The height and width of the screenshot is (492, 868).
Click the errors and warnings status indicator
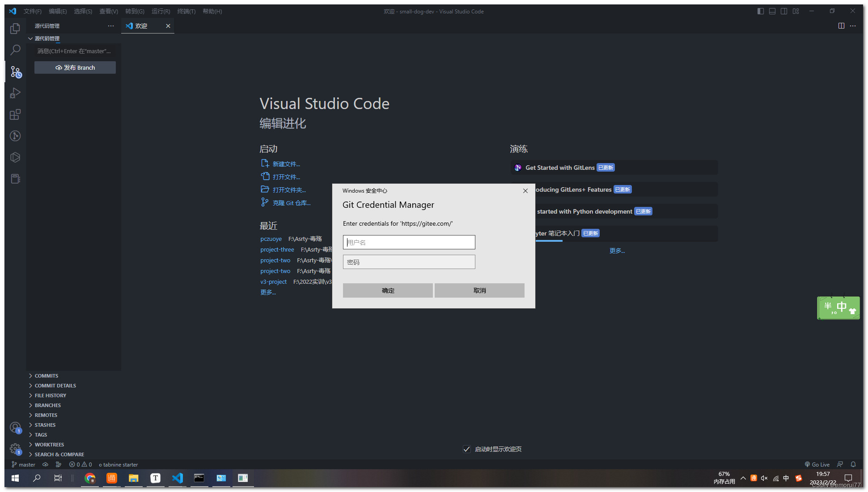(x=80, y=464)
